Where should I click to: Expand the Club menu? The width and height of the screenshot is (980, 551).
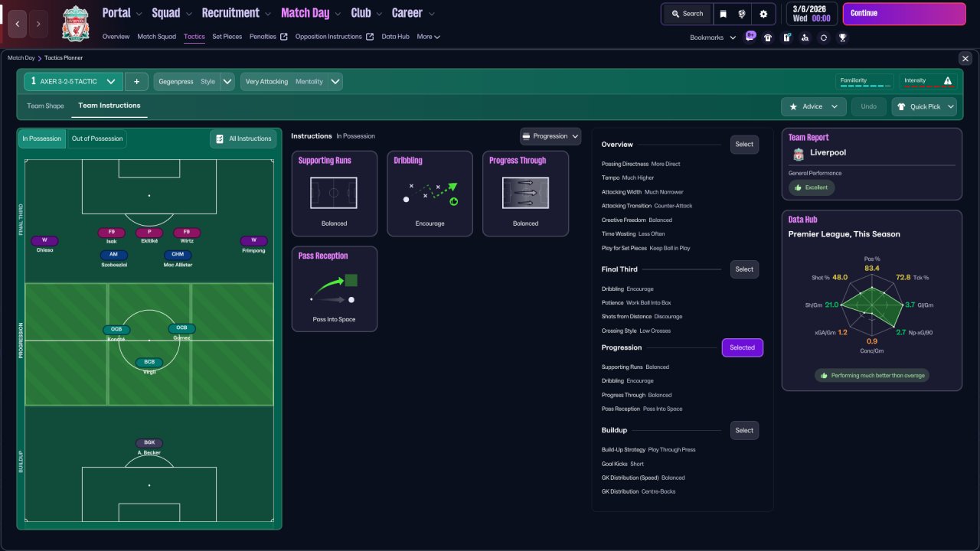point(367,13)
